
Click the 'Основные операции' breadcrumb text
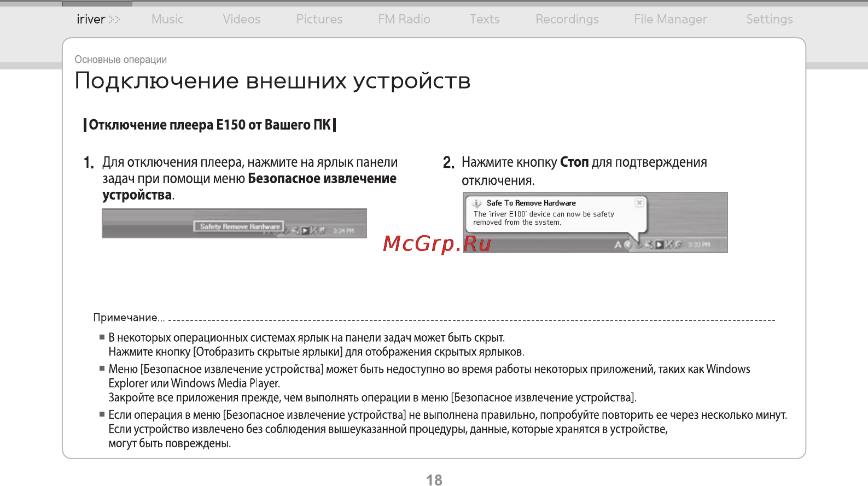point(121,60)
